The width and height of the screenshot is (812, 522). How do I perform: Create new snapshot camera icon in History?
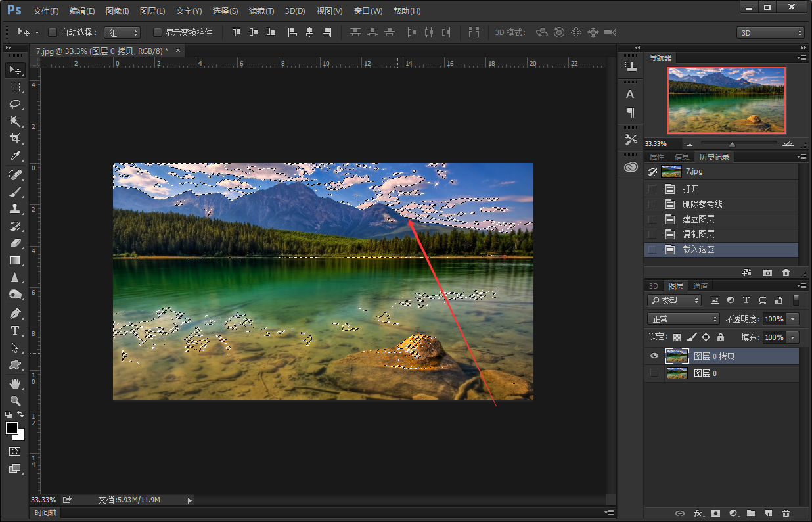coord(767,272)
